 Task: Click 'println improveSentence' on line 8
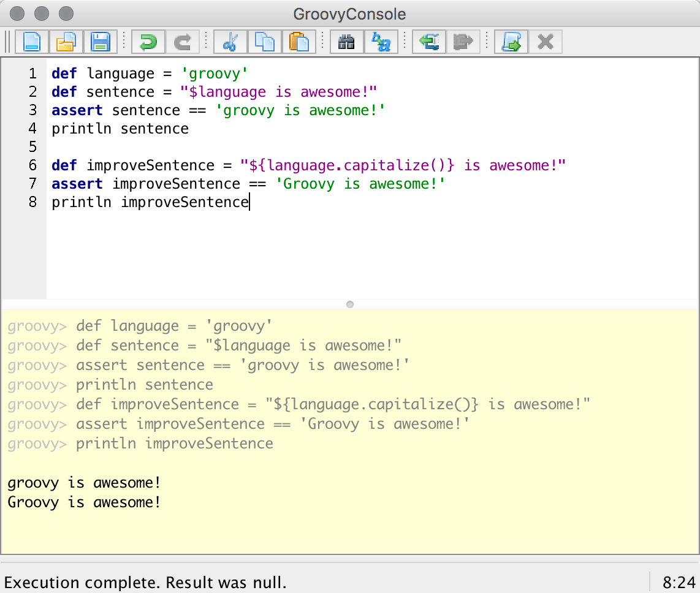150,202
